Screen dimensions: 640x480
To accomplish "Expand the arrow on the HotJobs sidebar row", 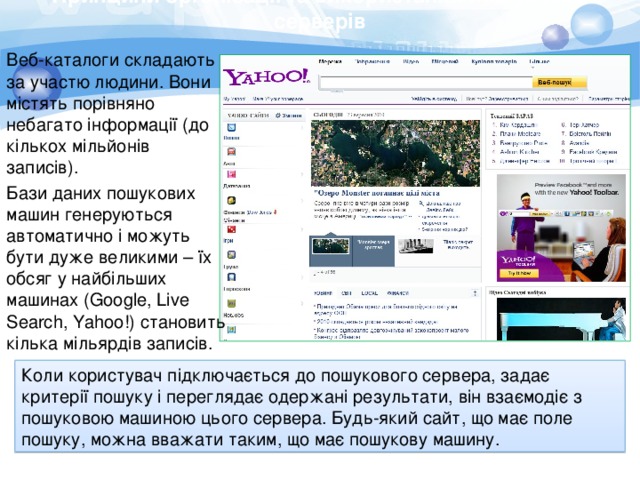I will point(302,304).
